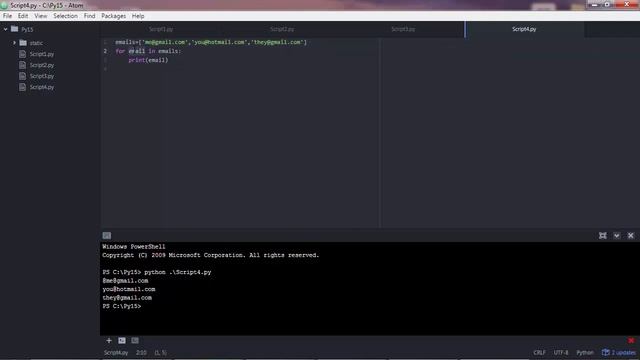640x360 pixels.
Task: Open the Edit menu
Action: [x=23, y=16]
